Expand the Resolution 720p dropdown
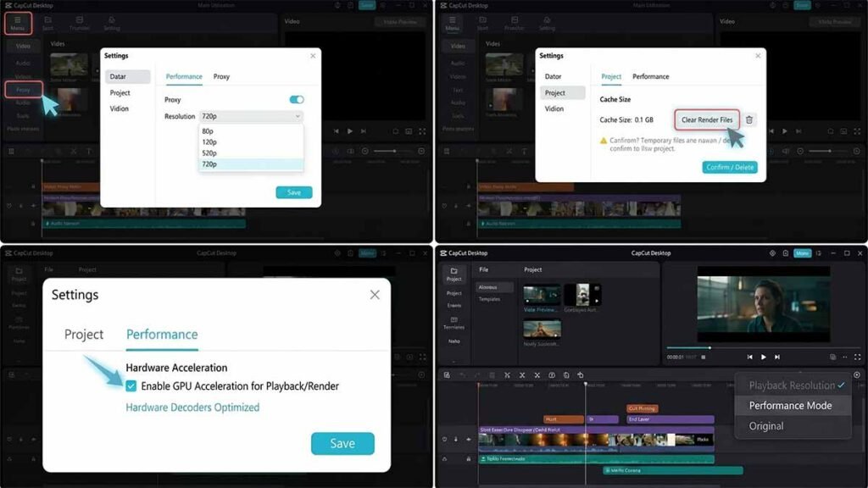The image size is (868, 488). point(251,116)
